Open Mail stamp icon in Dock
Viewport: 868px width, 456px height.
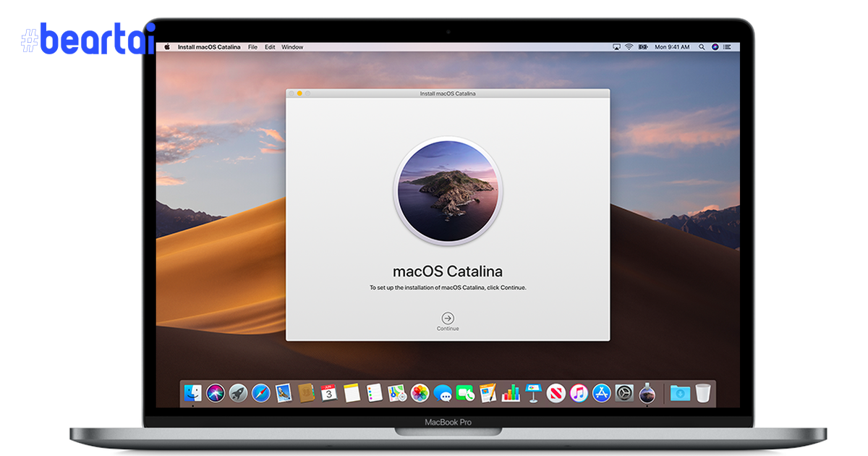tap(284, 393)
